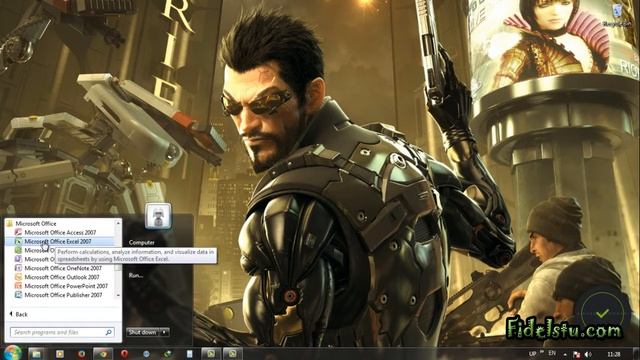Open the Shut down options arrow
This screenshot has width=640, height=360.
[164, 332]
